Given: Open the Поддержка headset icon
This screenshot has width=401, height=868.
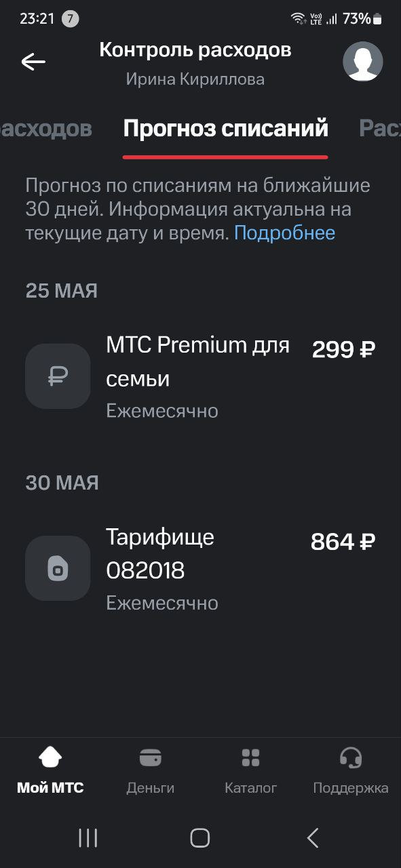Looking at the screenshot, I should [351, 757].
